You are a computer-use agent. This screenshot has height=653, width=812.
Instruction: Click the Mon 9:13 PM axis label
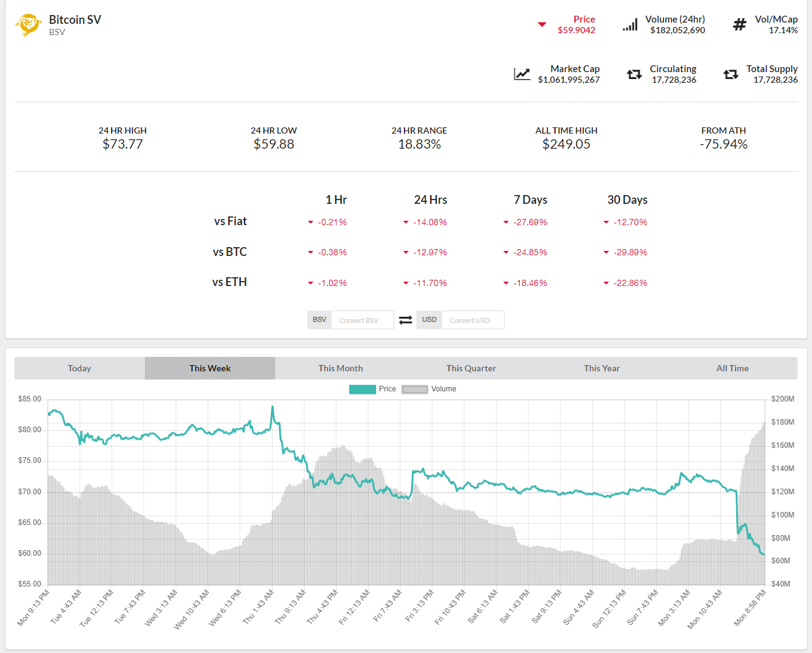(33, 607)
